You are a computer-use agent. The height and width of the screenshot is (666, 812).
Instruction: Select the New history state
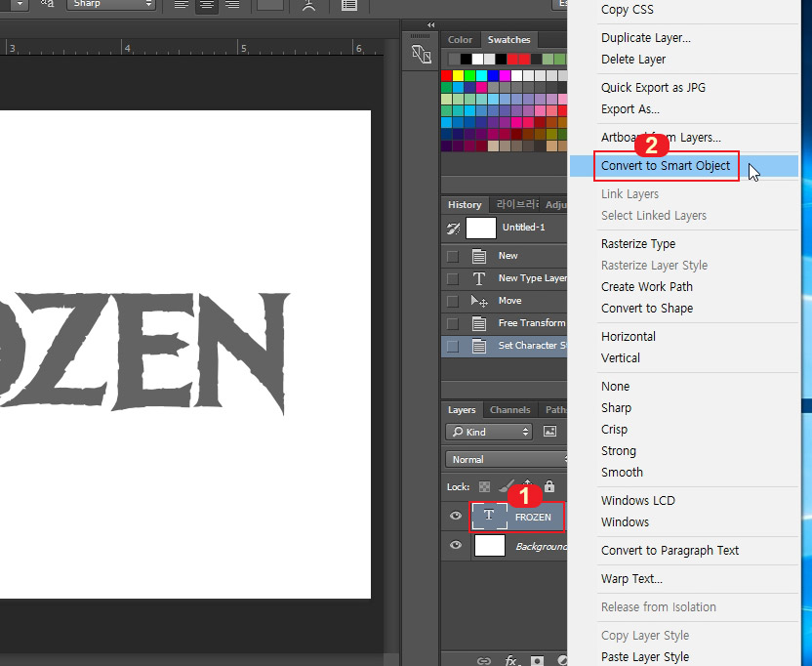[x=504, y=256]
